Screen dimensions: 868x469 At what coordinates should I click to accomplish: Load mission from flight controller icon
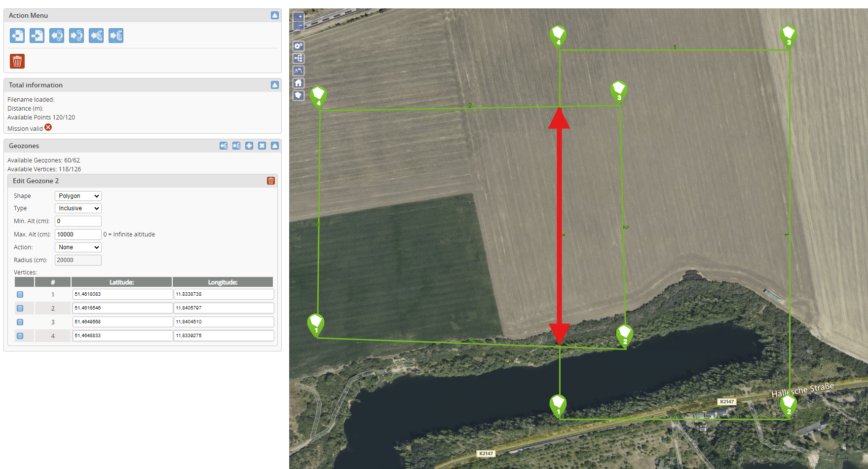tap(57, 36)
